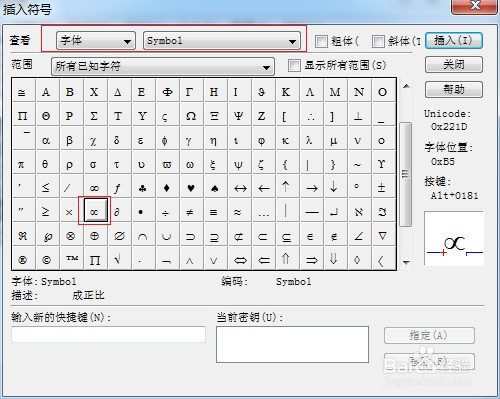
Task: Select the heart suit symbol
Action: point(190,188)
